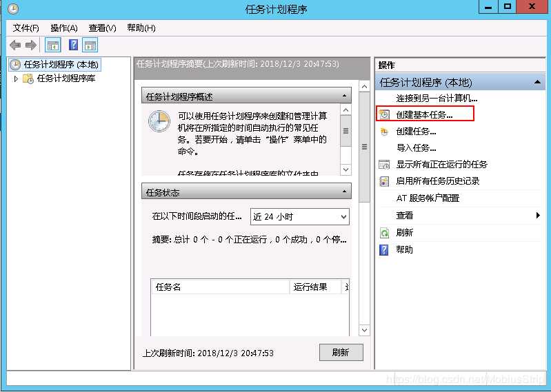
Task: Click the back arrow toolbar icon
Action: tap(15, 45)
